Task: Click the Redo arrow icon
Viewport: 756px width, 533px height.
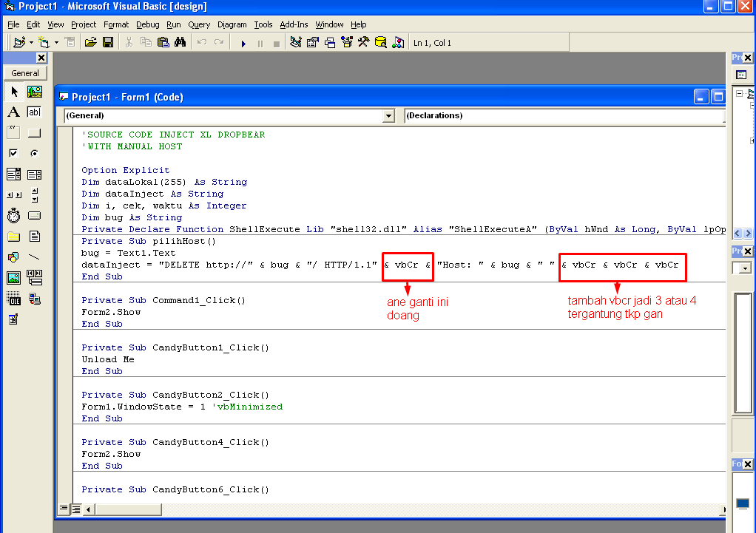Action: (x=219, y=42)
